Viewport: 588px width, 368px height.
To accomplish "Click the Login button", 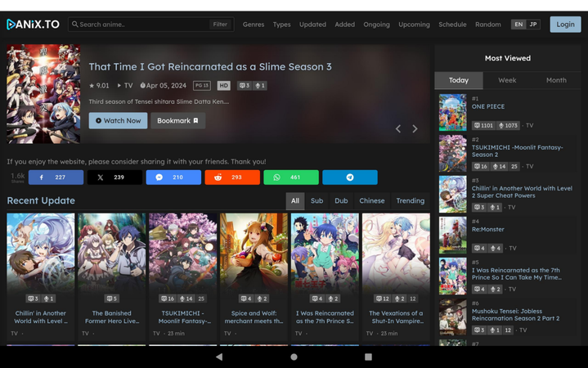I will point(565,25).
